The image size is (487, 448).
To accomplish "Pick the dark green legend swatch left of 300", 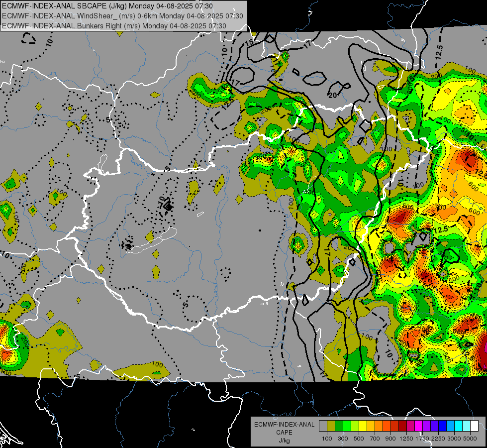I will click(x=339, y=426).
